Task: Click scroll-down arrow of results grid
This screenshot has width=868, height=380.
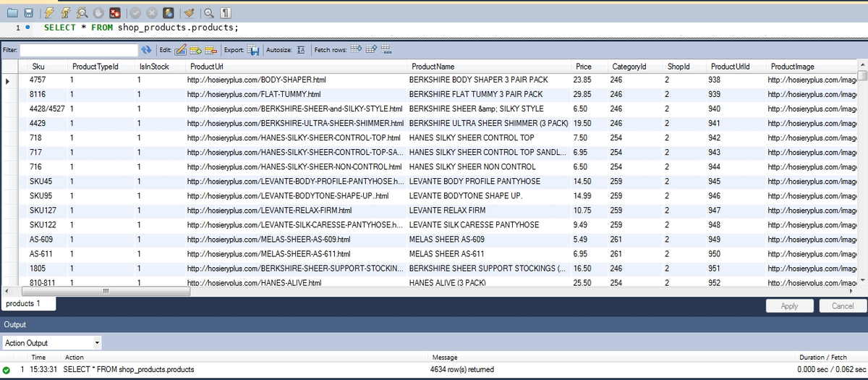Action: click(862, 280)
